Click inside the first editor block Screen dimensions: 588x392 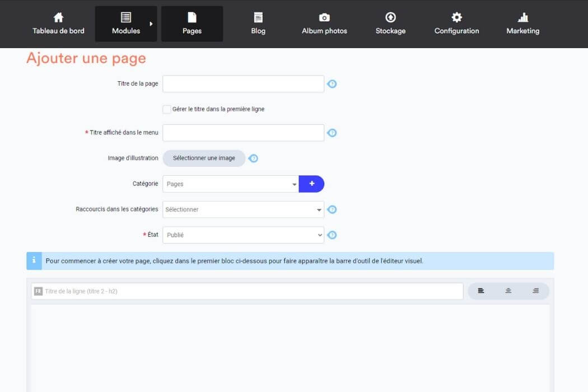(x=290, y=348)
